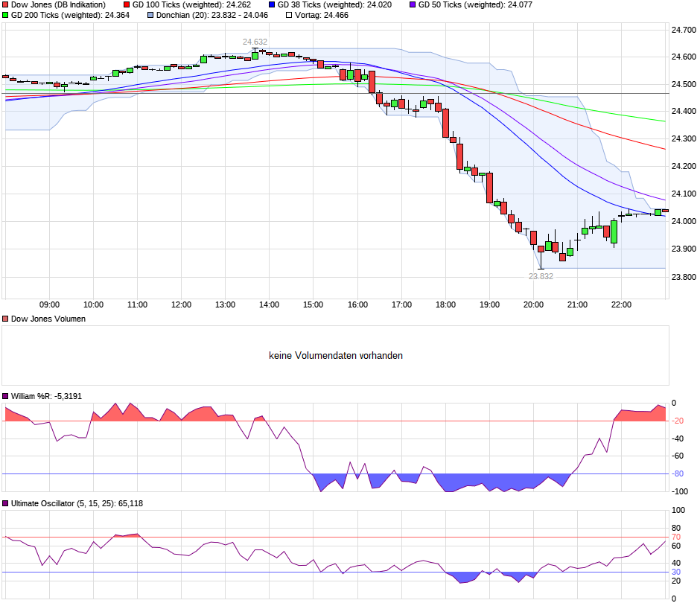The width and height of the screenshot is (700, 606).
Task: Click the 24.000 price axis label
Action: pos(684,221)
